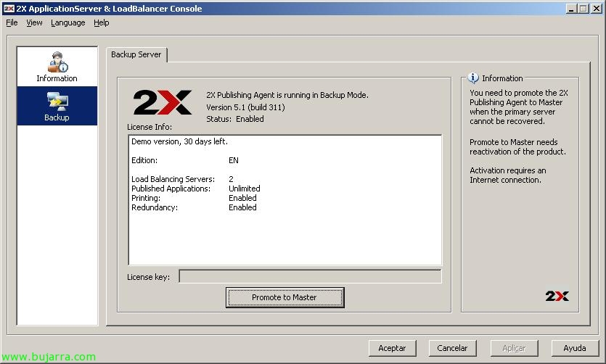
Task: Close the console window
Action: (597, 9)
